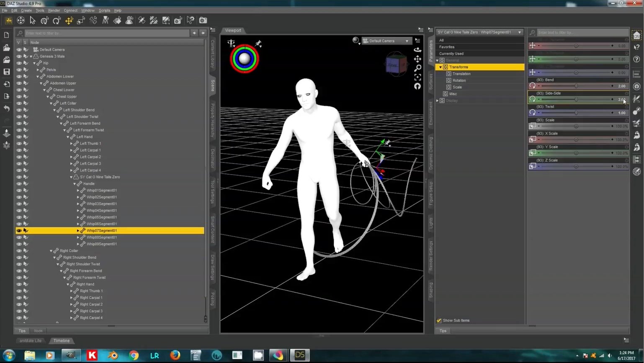Collapse the Handle tree node
The image size is (644, 363).
click(x=75, y=183)
